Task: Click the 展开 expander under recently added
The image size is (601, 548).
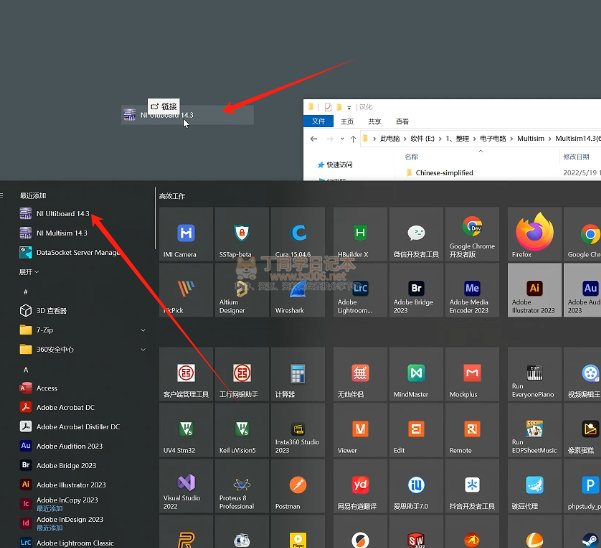Action: (x=28, y=271)
